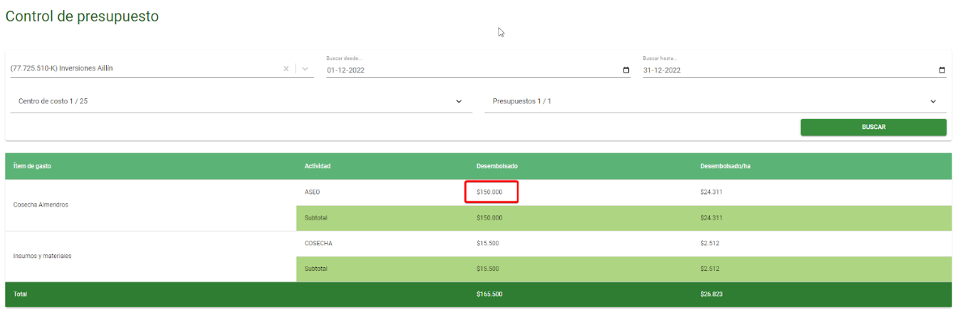Edit the Buscar desde date field

click(x=478, y=70)
